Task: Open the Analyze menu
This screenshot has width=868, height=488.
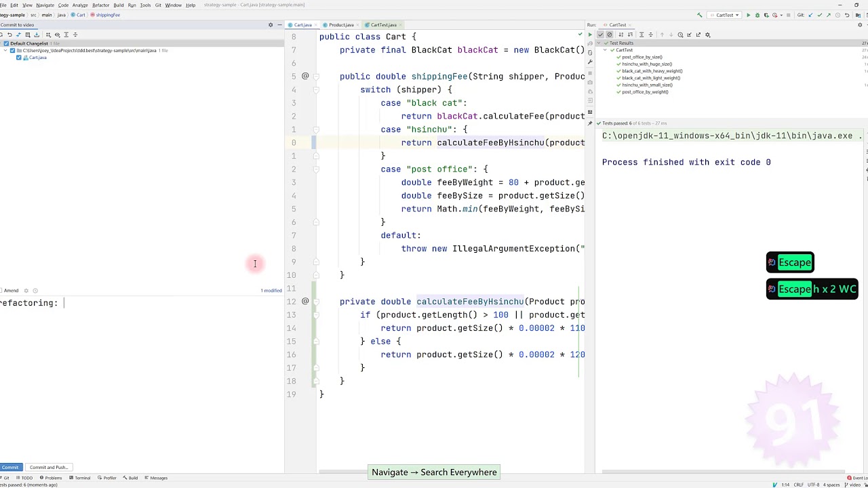Action: 80,5
